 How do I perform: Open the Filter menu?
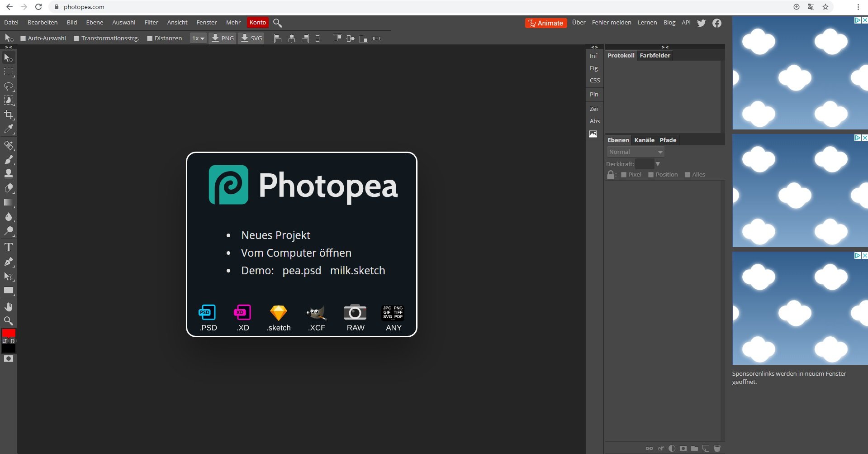click(x=151, y=23)
